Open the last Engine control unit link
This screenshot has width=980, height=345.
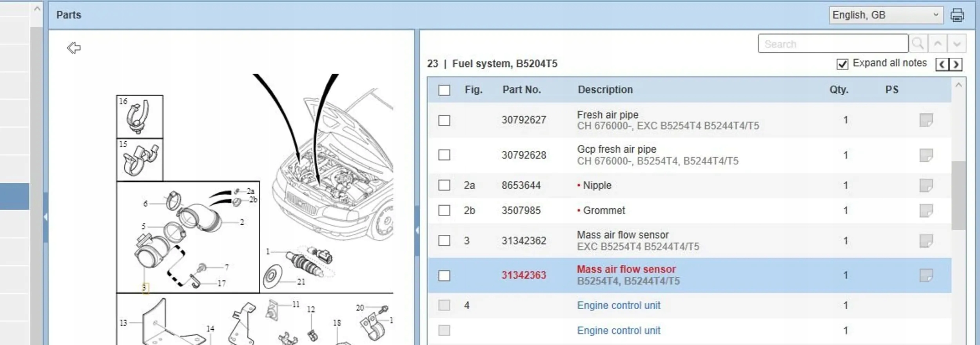point(619,330)
